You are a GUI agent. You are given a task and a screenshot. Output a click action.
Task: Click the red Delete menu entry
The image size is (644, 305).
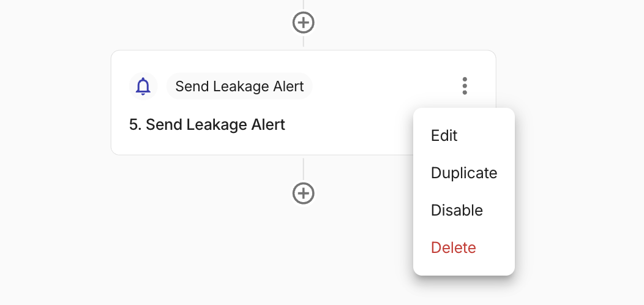coord(454,247)
